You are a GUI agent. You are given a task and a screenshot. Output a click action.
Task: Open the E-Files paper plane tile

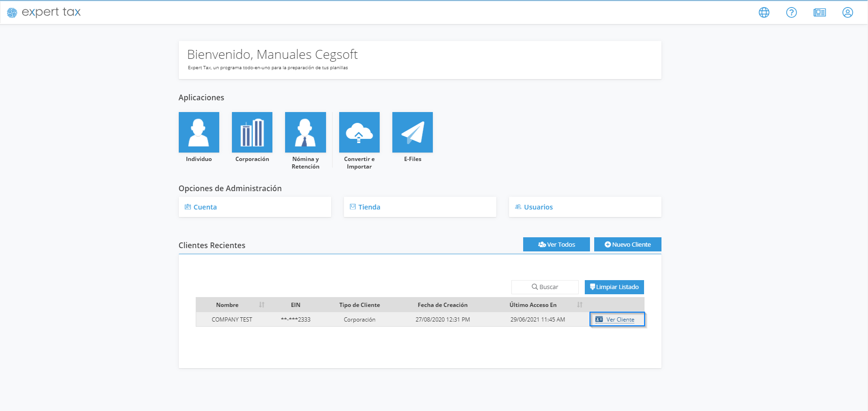pos(413,132)
